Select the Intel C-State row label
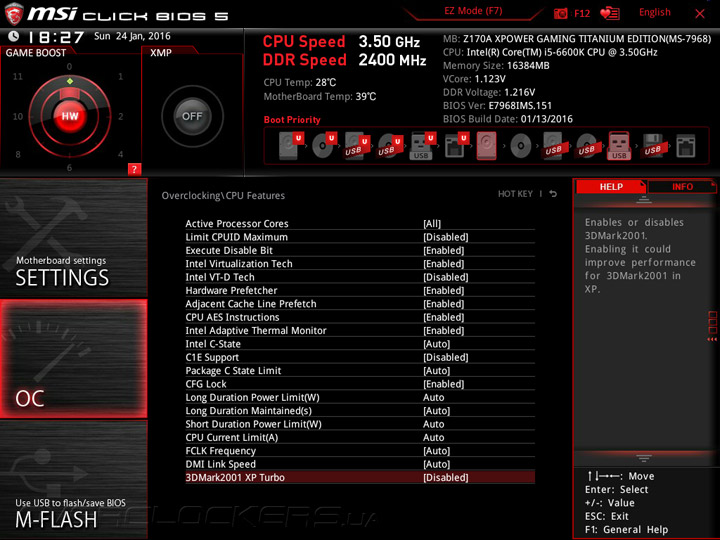Screen dimensions: 720x540 [213, 343]
